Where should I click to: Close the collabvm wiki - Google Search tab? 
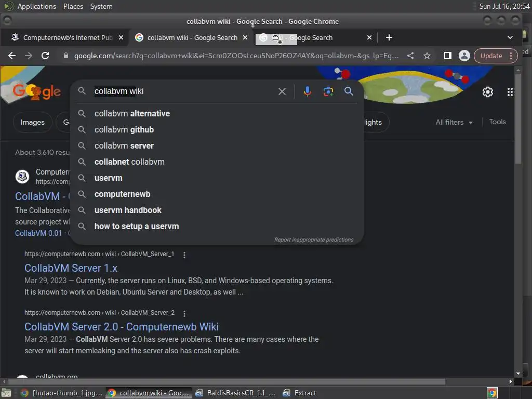coord(245,37)
